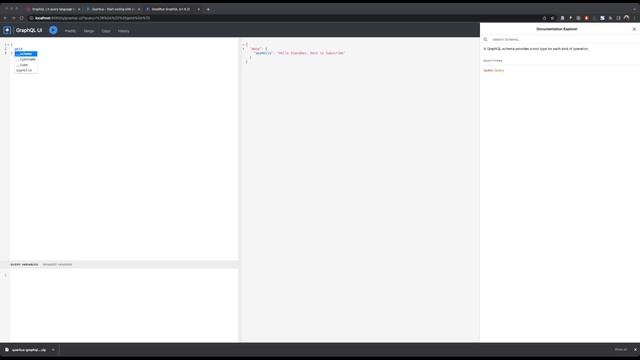The height and width of the screenshot is (360, 640).
Task: Switch to the Quarkus browser tab
Action: pyautogui.click(x=113, y=9)
